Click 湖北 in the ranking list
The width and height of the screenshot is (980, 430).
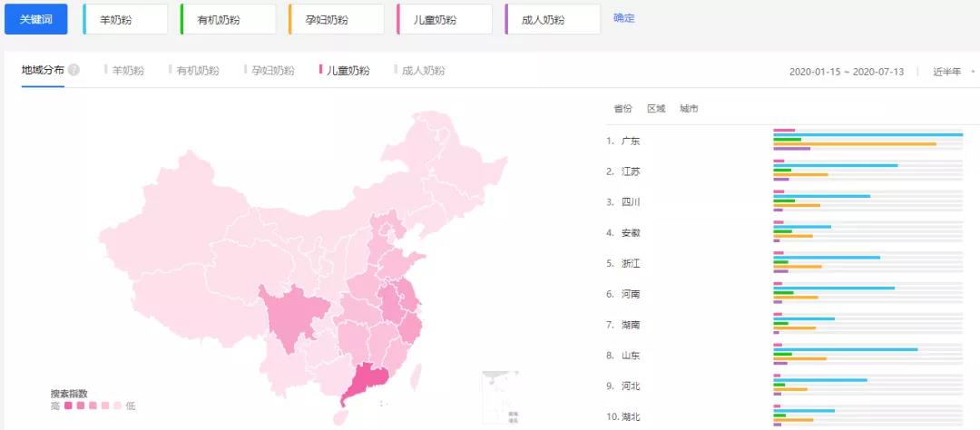coord(631,417)
